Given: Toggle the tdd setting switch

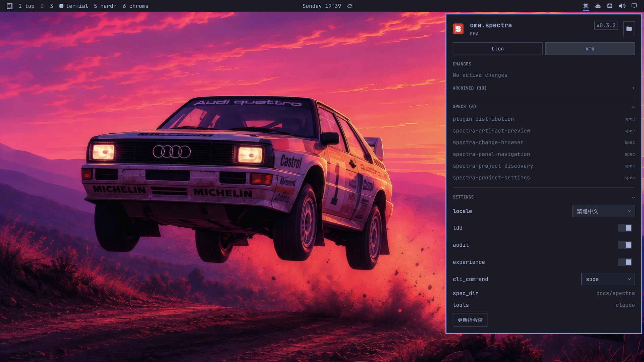Looking at the screenshot, I should 625,228.
